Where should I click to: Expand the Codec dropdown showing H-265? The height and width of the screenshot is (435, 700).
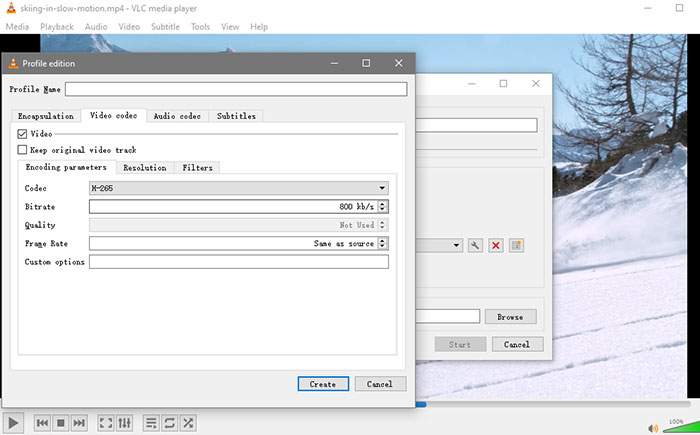pyautogui.click(x=239, y=188)
